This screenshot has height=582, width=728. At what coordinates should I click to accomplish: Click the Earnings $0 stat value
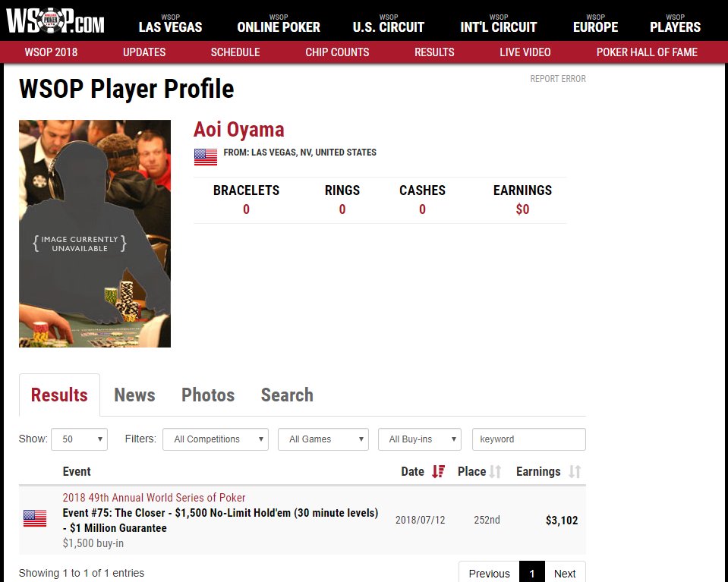(522, 209)
